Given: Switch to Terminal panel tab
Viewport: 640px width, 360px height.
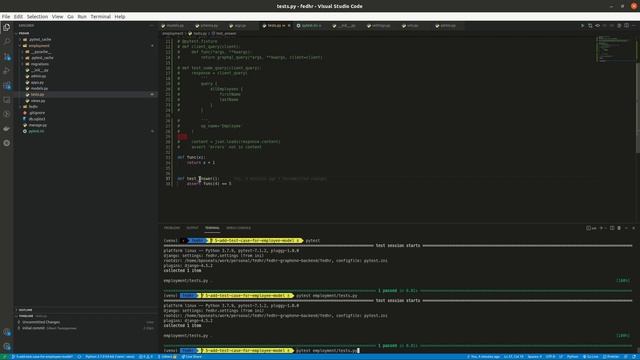Looking at the screenshot, I should click(212, 228).
